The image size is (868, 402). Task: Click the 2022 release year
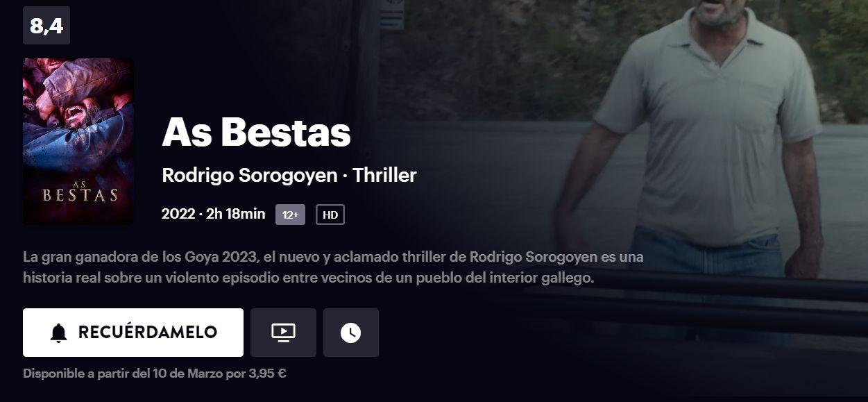tap(178, 214)
